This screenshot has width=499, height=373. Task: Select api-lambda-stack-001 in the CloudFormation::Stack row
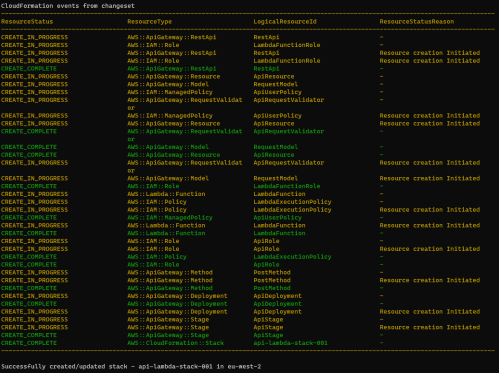290,343
